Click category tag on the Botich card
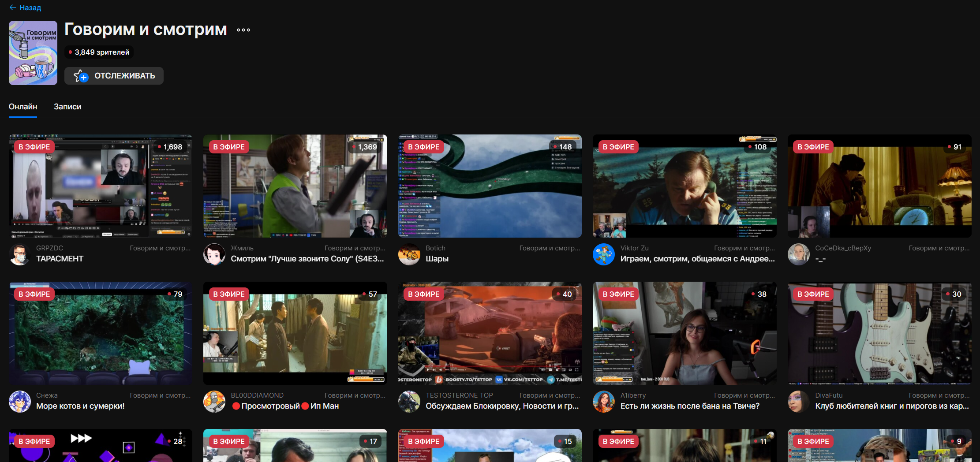Screen dimensions: 980x462 click(550, 248)
